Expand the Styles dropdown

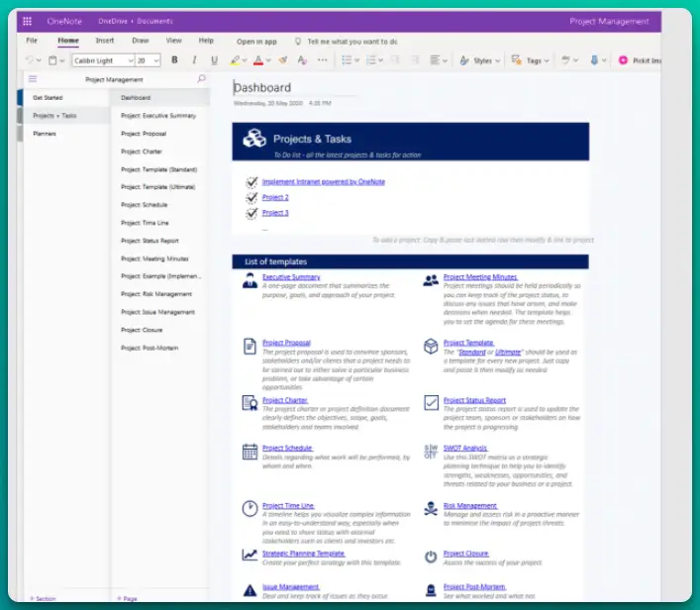click(479, 60)
